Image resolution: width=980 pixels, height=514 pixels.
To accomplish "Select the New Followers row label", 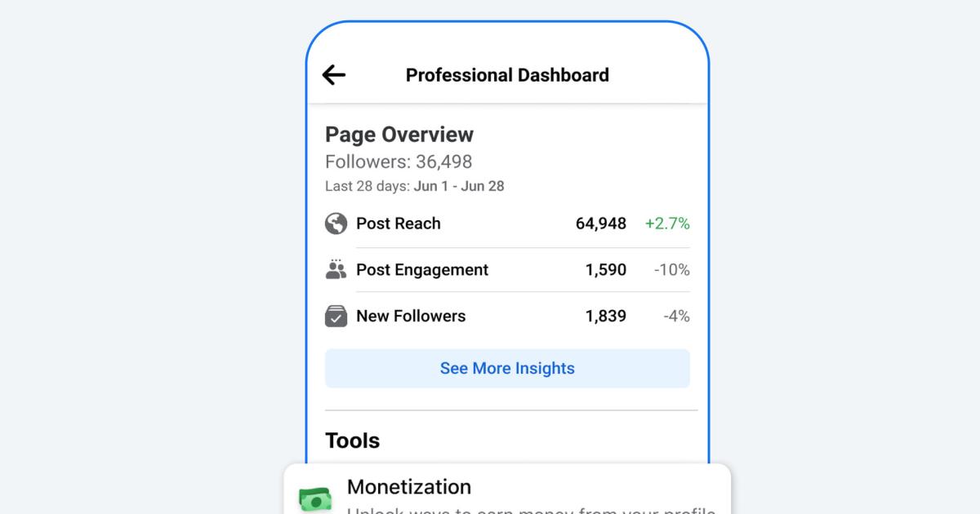I will (x=411, y=317).
